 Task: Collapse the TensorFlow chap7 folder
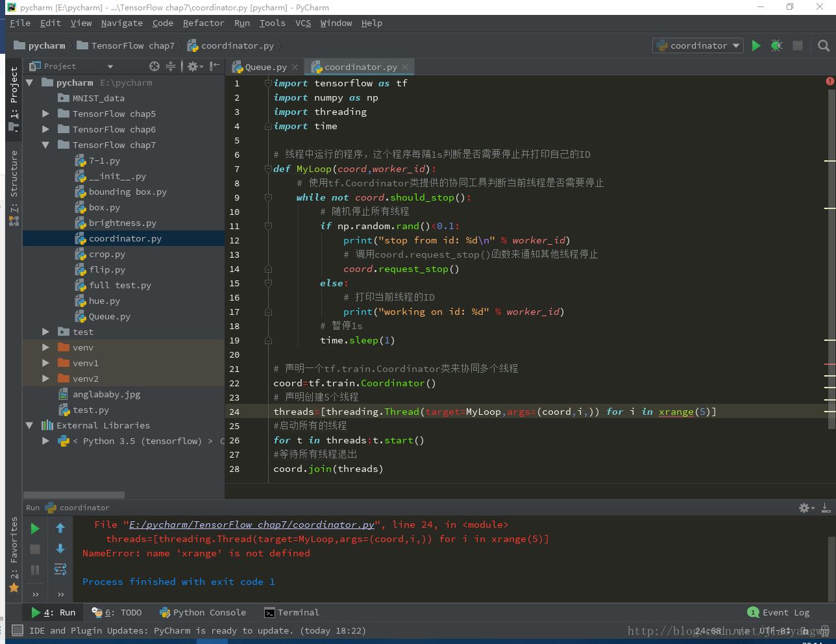(x=45, y=145)
